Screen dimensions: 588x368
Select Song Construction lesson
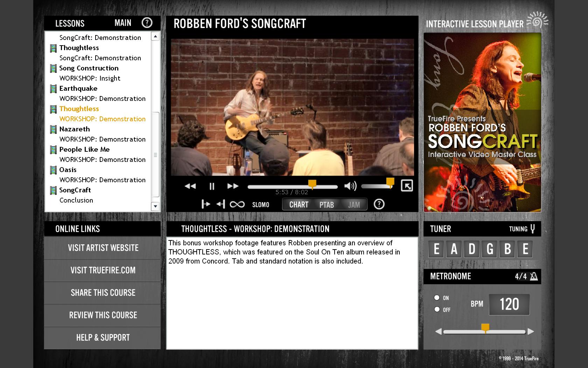89,68
